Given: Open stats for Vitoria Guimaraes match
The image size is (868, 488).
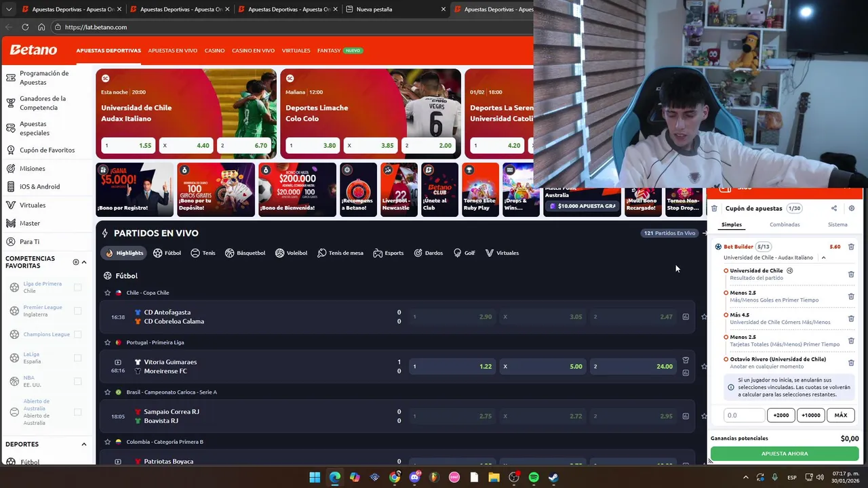Looking at the screenshot, I should (686, 372).
